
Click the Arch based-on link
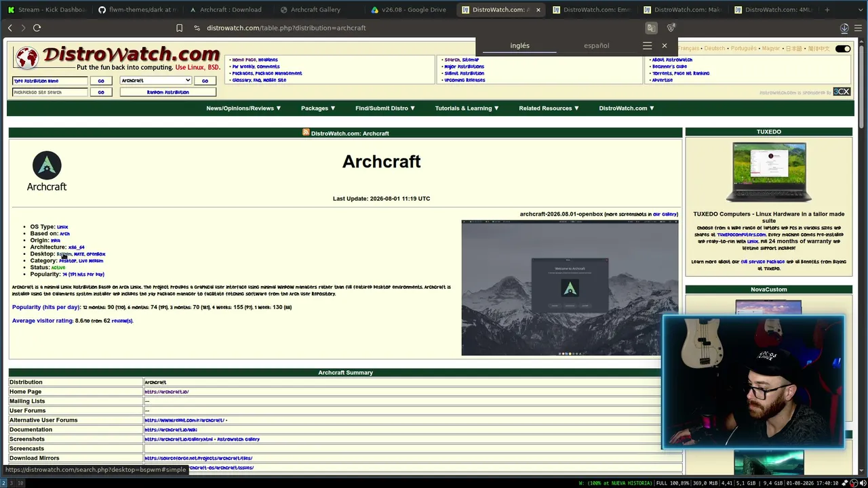[64, 234]
